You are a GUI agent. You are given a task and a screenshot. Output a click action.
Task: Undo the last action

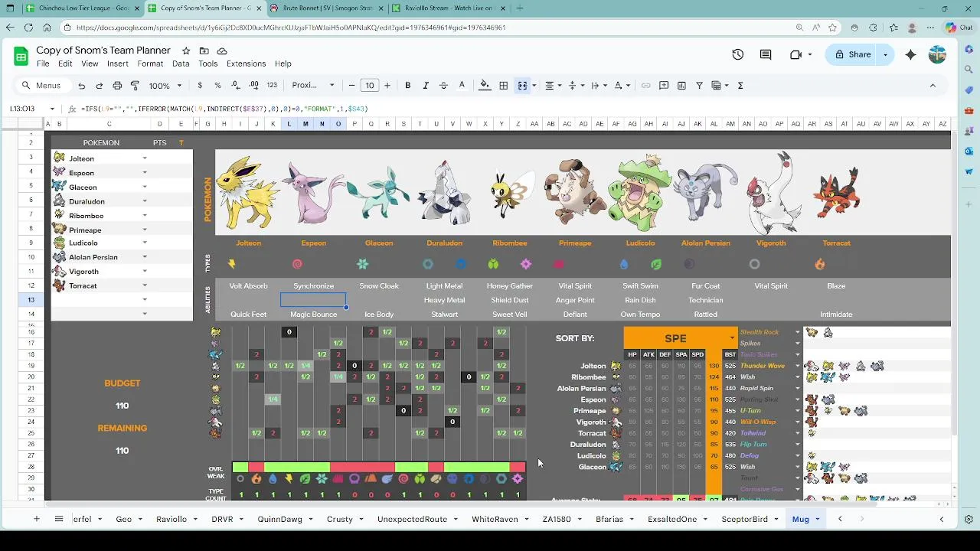pyautogui.click(x=82, y=86)
